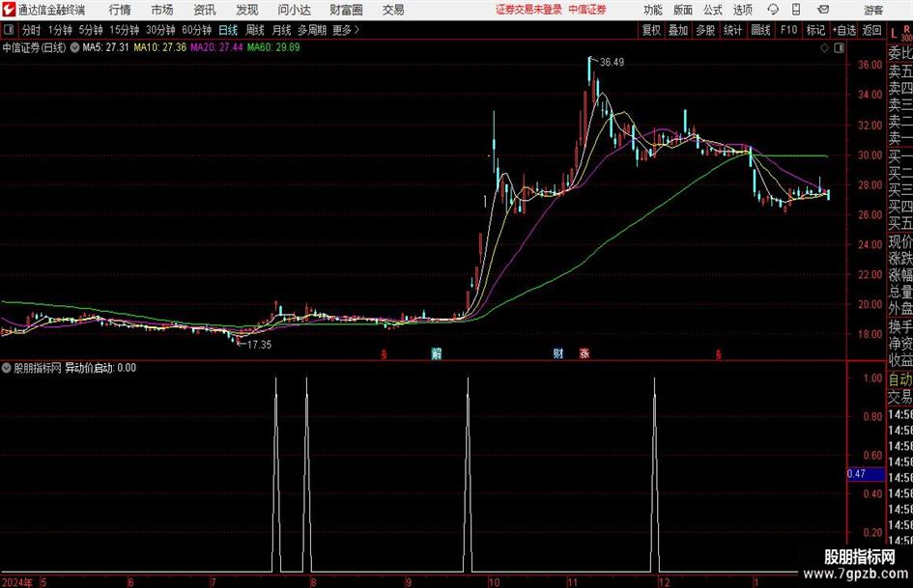The image size is (913, 588).
Task: Click the 通达信 red logo icon
Action: pos(9,10)
